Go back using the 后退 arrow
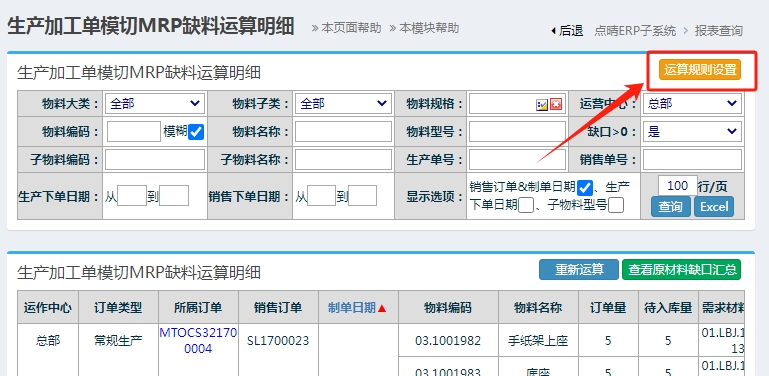The width and height of the screenshot is (769, 376). [x=567, y=31]
